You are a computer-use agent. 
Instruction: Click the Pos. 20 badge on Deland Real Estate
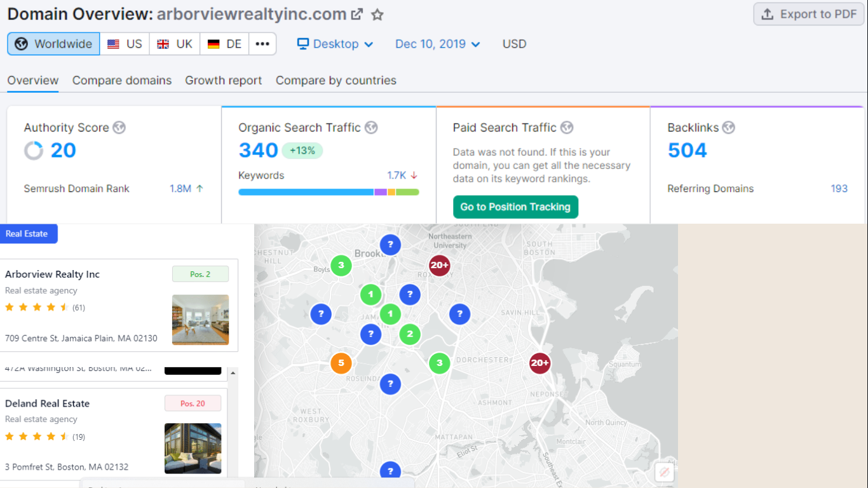click(x=193, y=403)
